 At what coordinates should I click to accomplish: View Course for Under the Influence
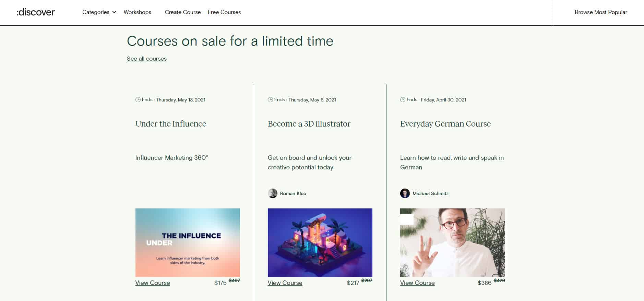pyautogui.click(x=153, y=283)
